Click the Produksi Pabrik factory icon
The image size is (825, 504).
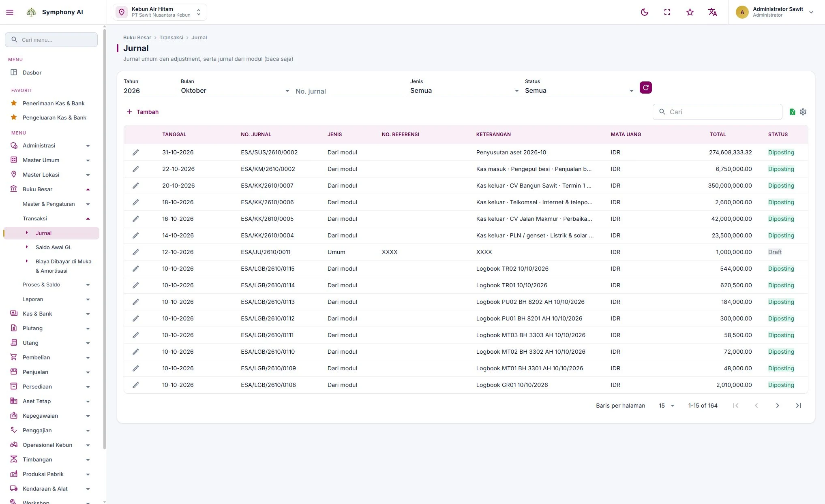pyautogui.click(x=14, y=474)
